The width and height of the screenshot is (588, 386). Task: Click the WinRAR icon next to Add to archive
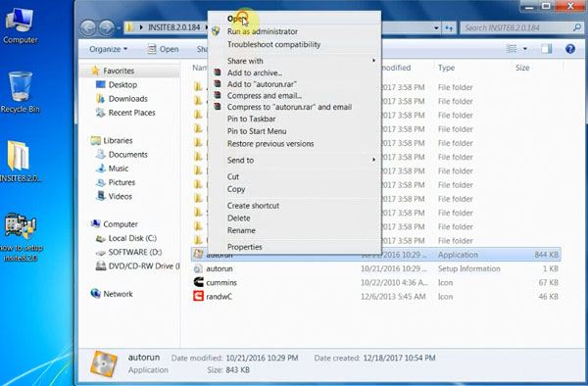(218, 72)
